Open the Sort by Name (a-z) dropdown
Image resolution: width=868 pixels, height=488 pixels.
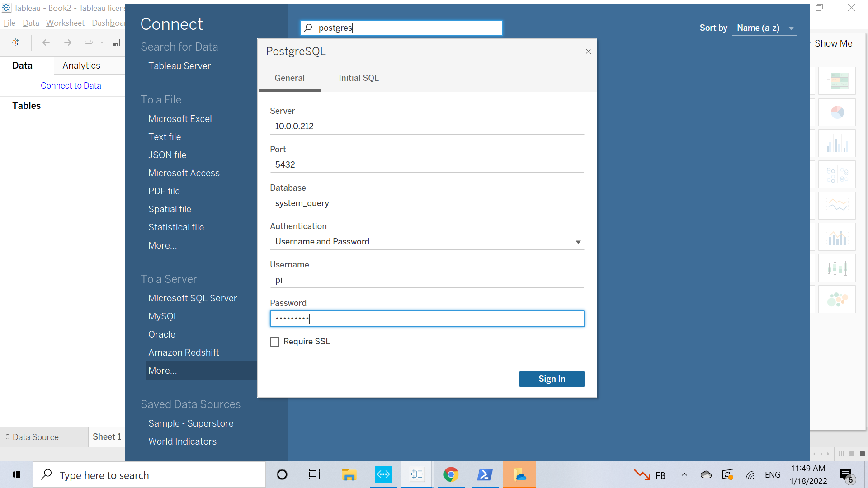click(764, 28)
